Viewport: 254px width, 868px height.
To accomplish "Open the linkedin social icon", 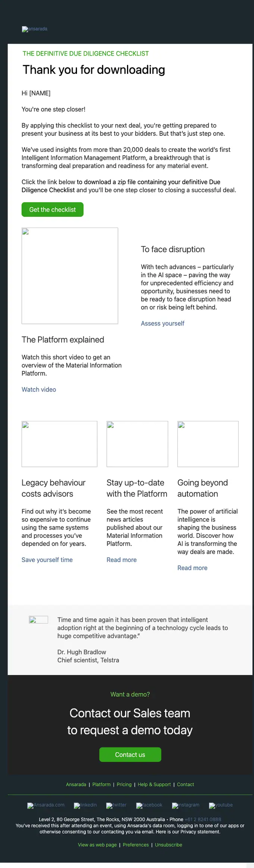I will (x=85, y=805).
